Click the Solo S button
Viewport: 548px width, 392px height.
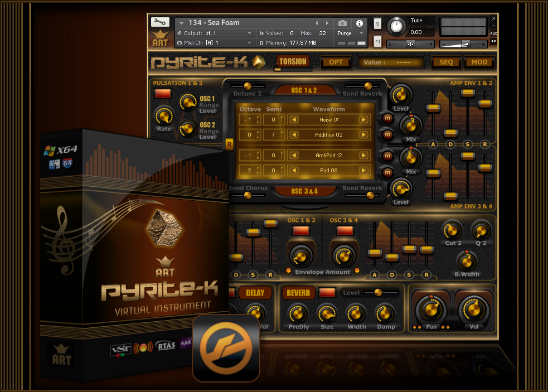coord(377,23)
